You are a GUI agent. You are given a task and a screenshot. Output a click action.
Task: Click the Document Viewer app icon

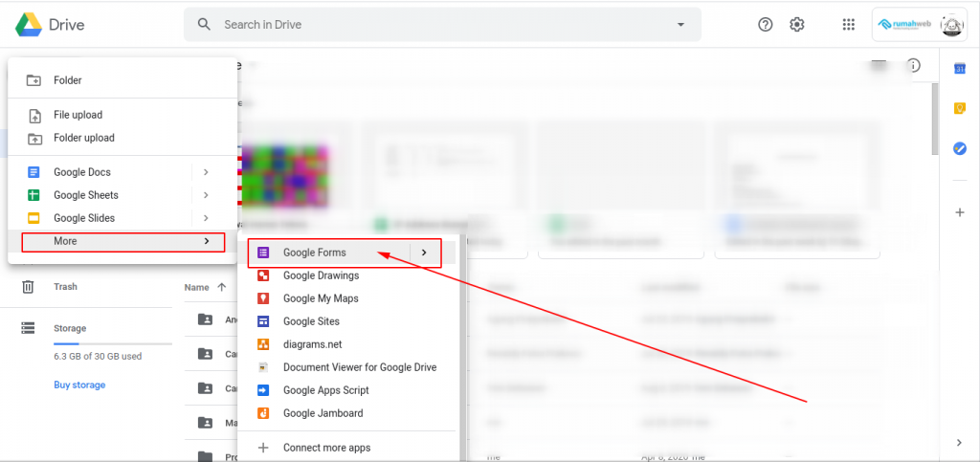click(x=263, y=367)
